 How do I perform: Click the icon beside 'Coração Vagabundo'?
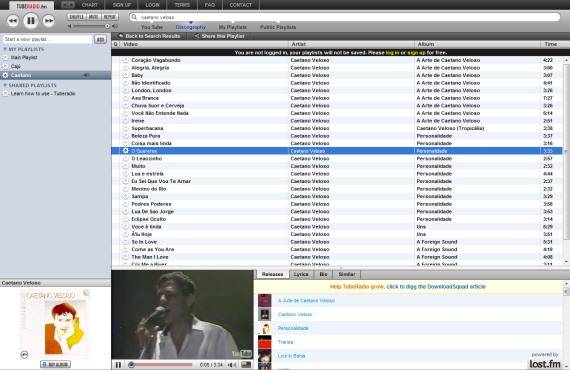point(125,60)
